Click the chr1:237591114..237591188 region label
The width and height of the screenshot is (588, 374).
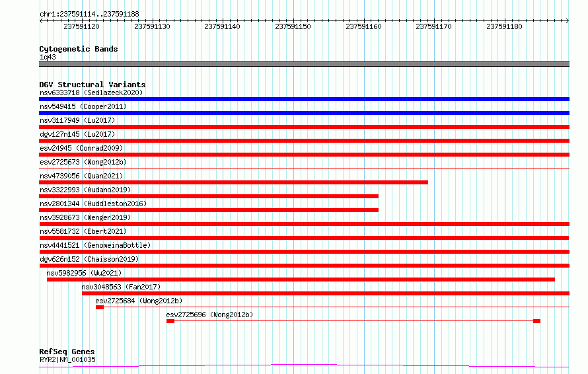coord(89,15)
